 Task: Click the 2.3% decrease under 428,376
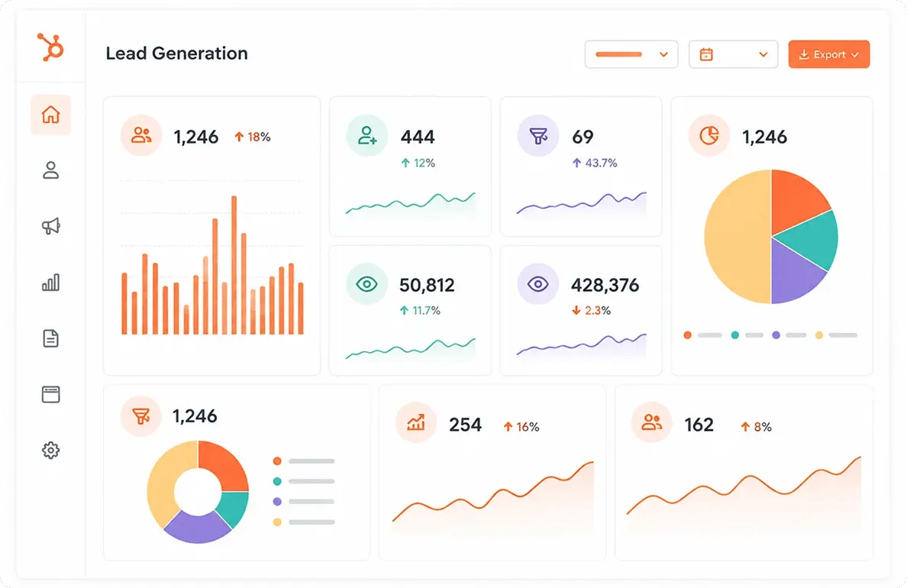pyautogui.click(x=591, y=311)
